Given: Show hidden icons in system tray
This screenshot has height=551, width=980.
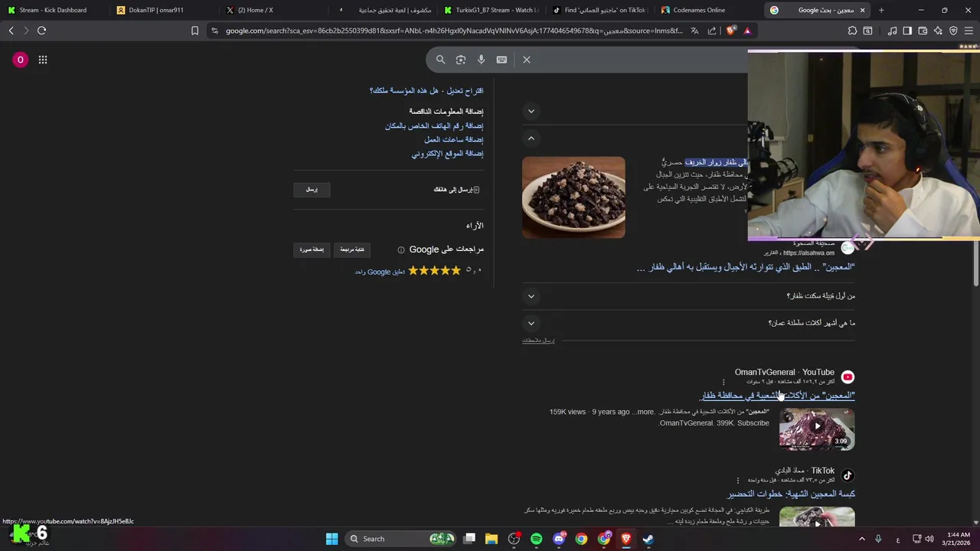Looking at the screenshot, I should pos(861,539).
